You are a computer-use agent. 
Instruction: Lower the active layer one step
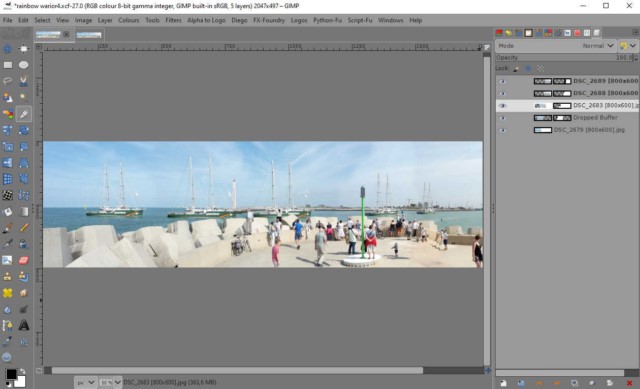pyautogui.click(x=557, y=383)
